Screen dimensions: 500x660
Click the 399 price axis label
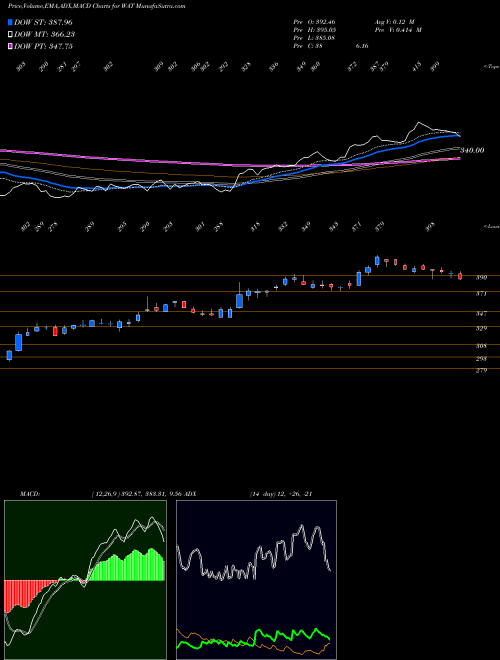click(x=481, y=278)
